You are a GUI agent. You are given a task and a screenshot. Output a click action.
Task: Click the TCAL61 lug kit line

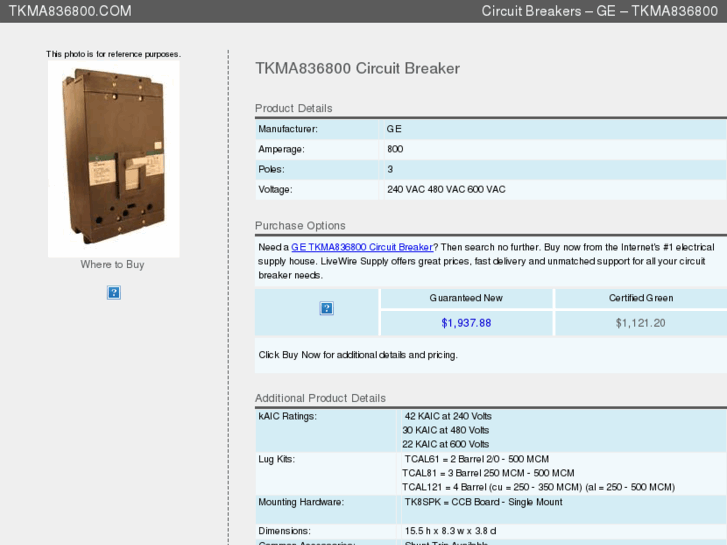477,459
